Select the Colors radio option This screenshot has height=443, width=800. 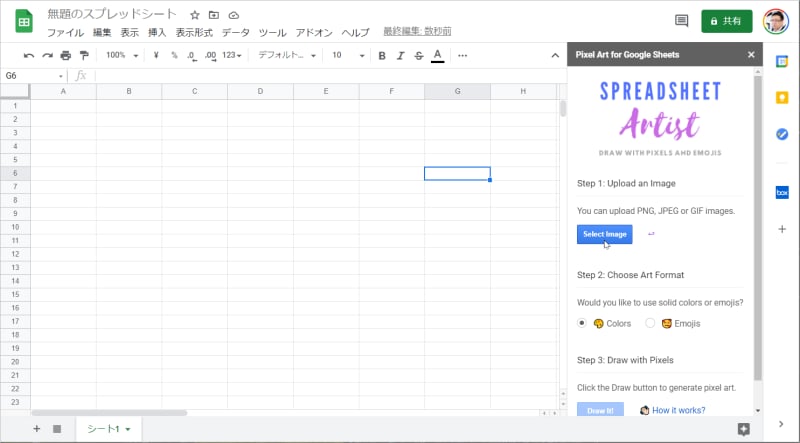click(583, 323)
